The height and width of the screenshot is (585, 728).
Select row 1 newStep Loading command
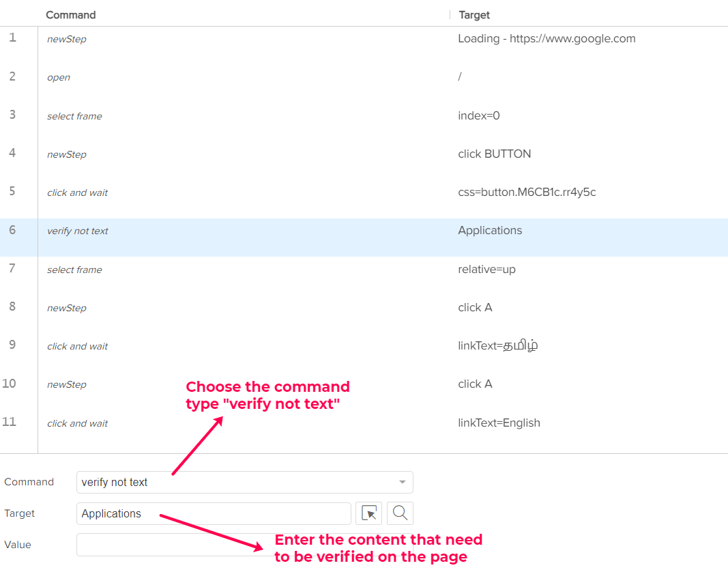pyautogui.click(x=67, y=39)
